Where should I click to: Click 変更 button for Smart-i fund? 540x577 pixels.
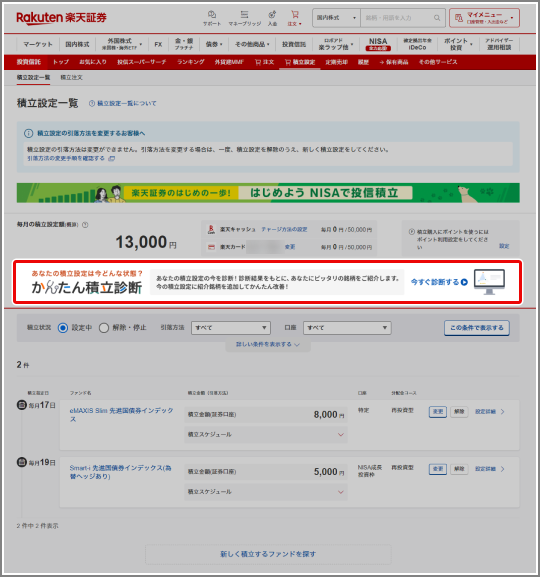[438, 469]
